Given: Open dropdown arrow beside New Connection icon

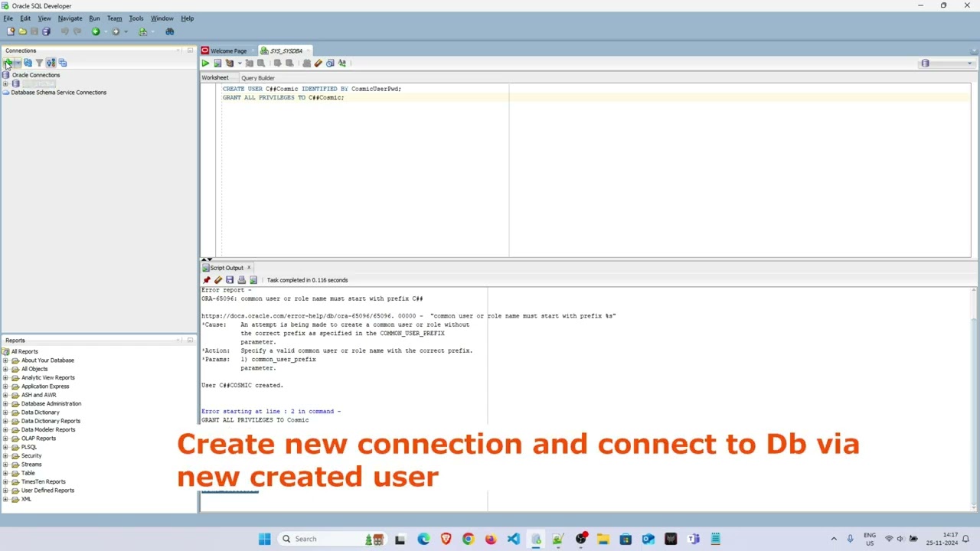Looking at the screenshot, I should point(17,63).
